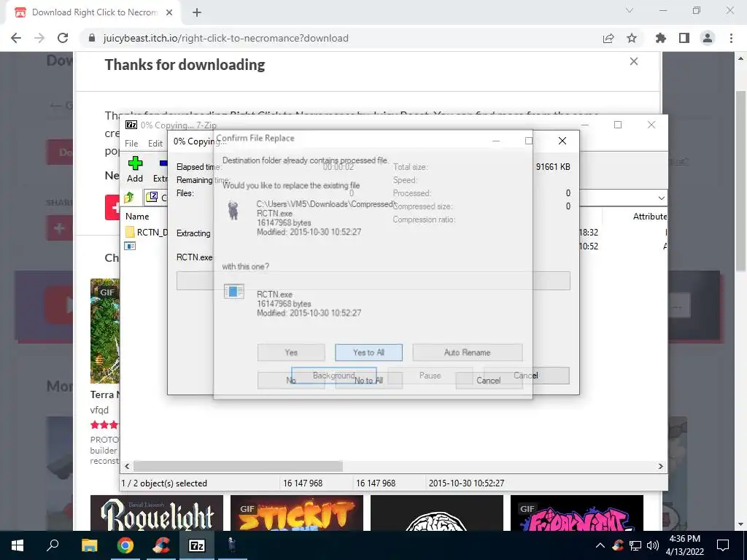The width and height of the screenshot is (747, 560).
Task: Open Chrome tab search chevron
Action: coord(630,10)
